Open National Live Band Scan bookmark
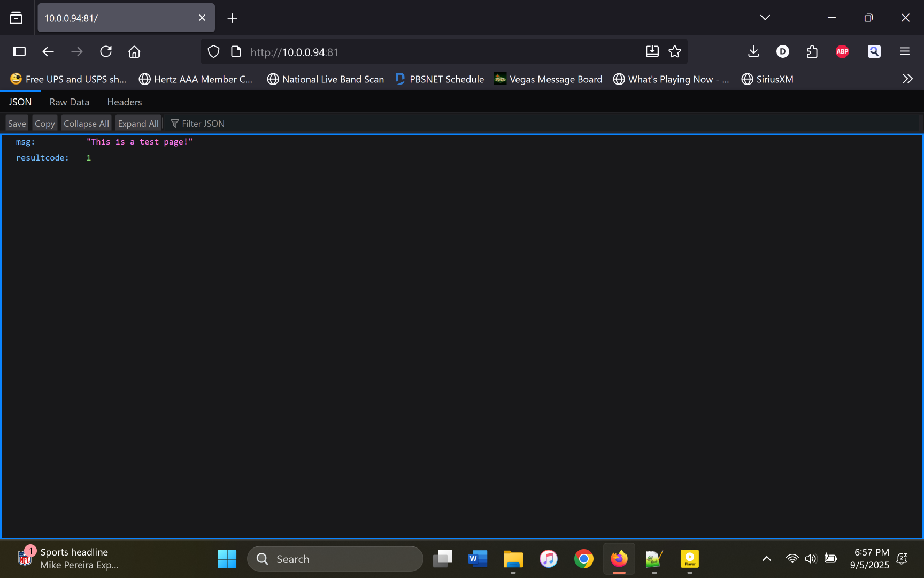Image resolution: width=924 pixels, height=578 pixels. (x=326, y=79)
